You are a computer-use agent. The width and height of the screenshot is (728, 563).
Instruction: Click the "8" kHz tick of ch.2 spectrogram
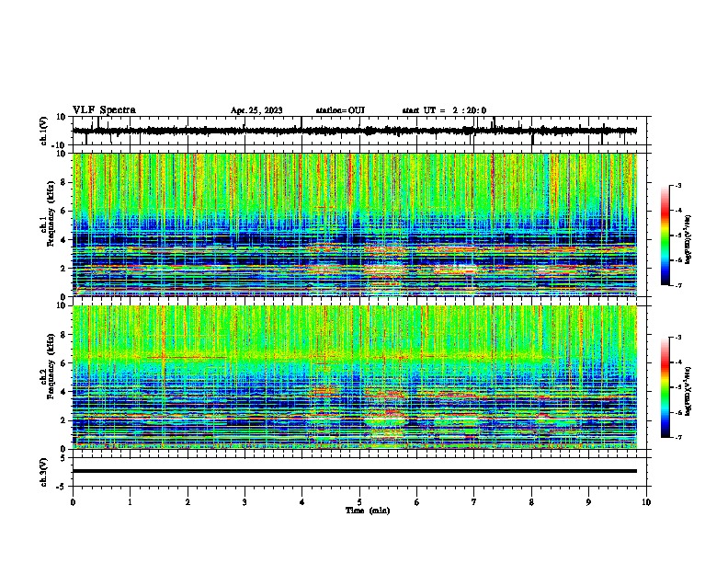[63, 335]
